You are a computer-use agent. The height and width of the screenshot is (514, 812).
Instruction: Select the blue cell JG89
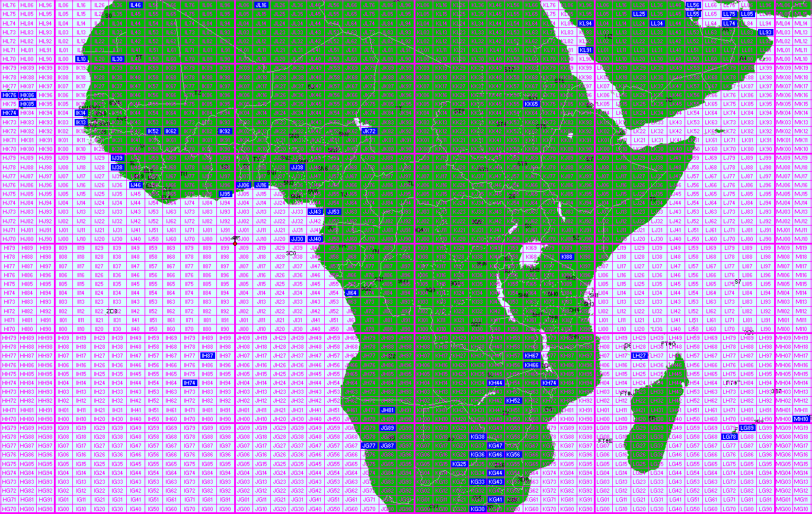point(387,428)
